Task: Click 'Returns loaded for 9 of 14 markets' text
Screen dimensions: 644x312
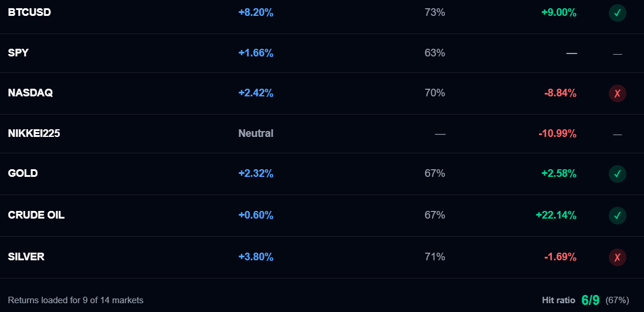Action: (76, 300)
